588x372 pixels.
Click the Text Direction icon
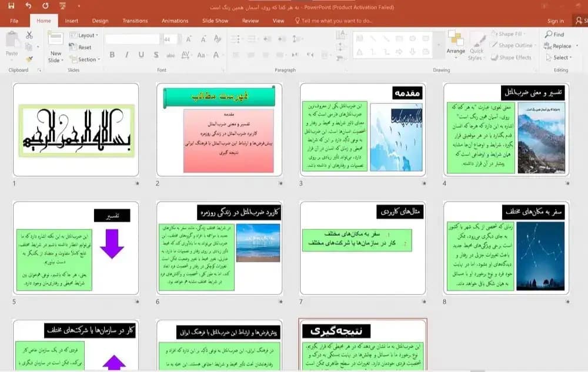click(340, 35)
